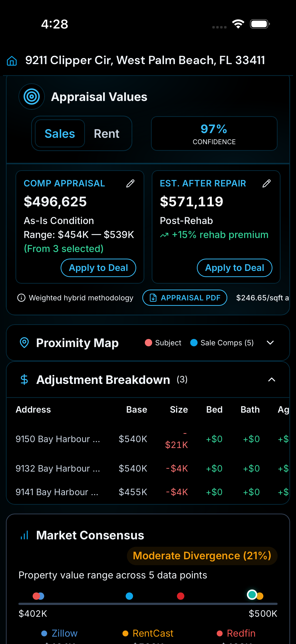The width and height of the screenshot is (296, 644).
Task: Select the blue Sale Comps legend dot
Action: (194, 342)
